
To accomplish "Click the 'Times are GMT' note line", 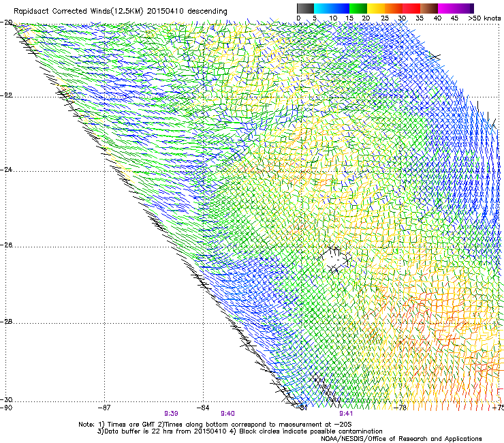I will pyautogui.click(x=215, y=425).
